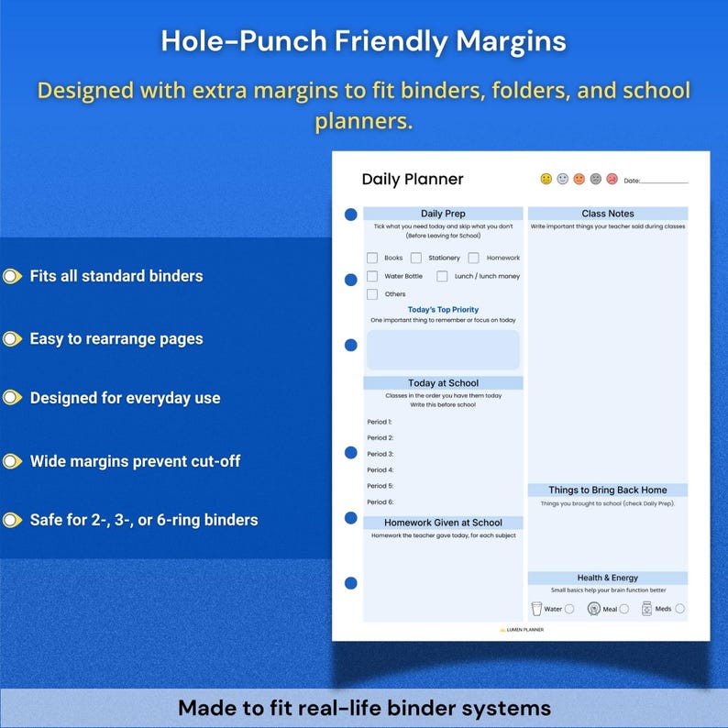The image size is (728, 728).
Task: Click the meal plate icon
Action: pos(594,609)
